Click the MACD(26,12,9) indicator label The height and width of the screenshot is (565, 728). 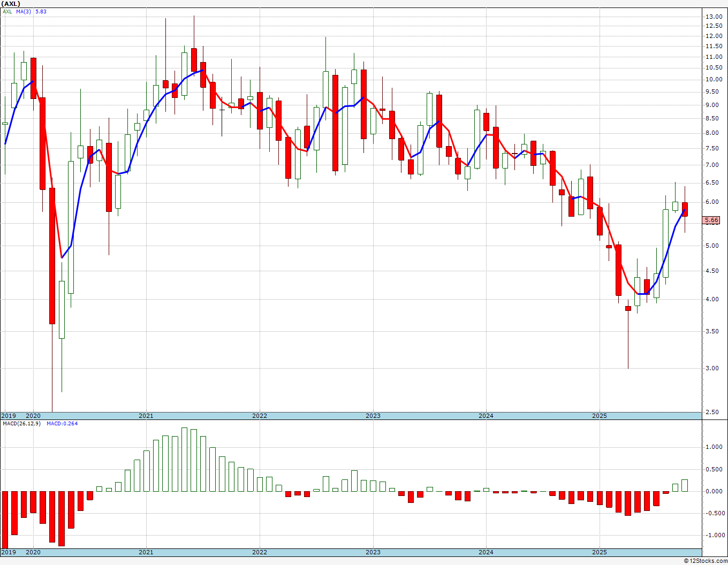[20, 423]
